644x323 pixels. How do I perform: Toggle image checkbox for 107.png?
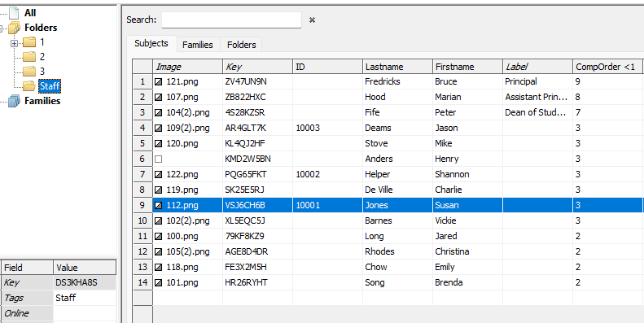158,98
